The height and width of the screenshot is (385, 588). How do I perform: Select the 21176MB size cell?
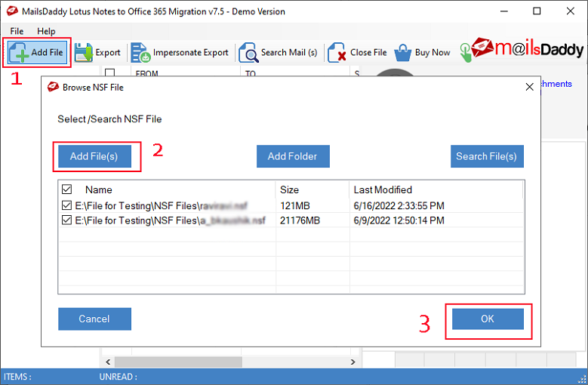[x=300, y=220]
